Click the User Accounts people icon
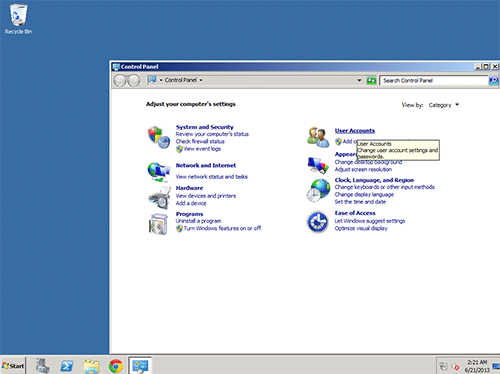Screen dimensions: 500x374 318,137
